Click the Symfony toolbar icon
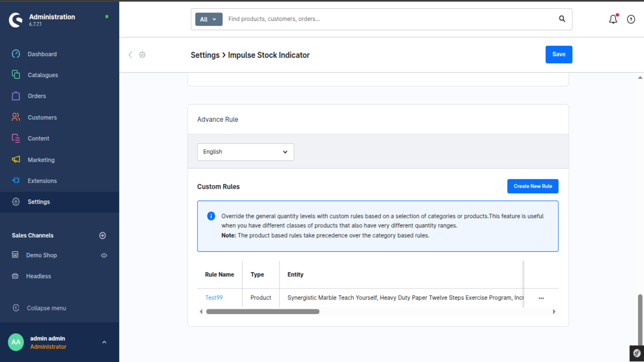The height and width of the screenshot is (362, 644). (x=637, y=353)
